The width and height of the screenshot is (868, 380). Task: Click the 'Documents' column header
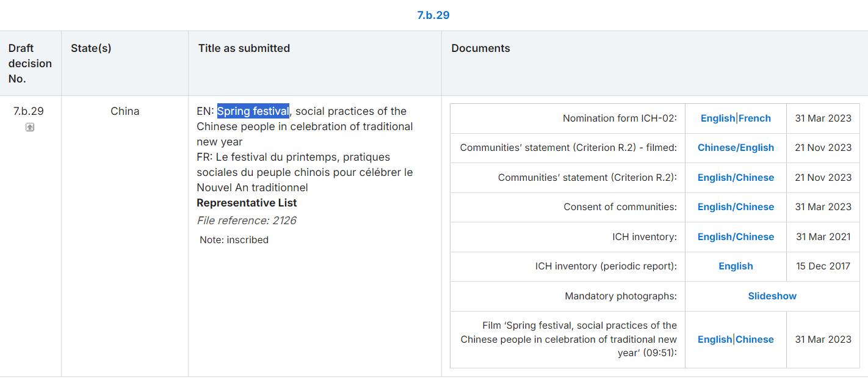pos(480,48)
